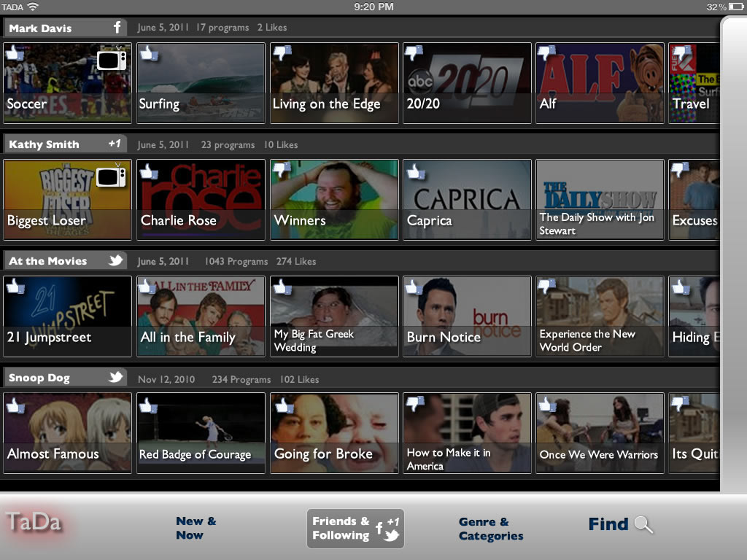This screenshot has width=747, height=560.
Task: Open the Burn Notice thumbnail
Action: pyautogui.click(x=467, y=316)
